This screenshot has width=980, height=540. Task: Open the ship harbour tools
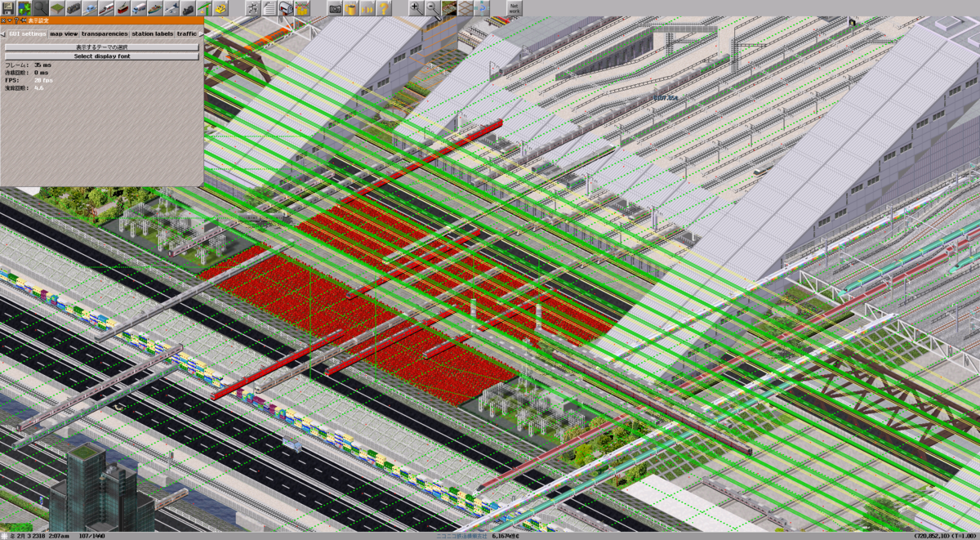click(x=155, y=8)
